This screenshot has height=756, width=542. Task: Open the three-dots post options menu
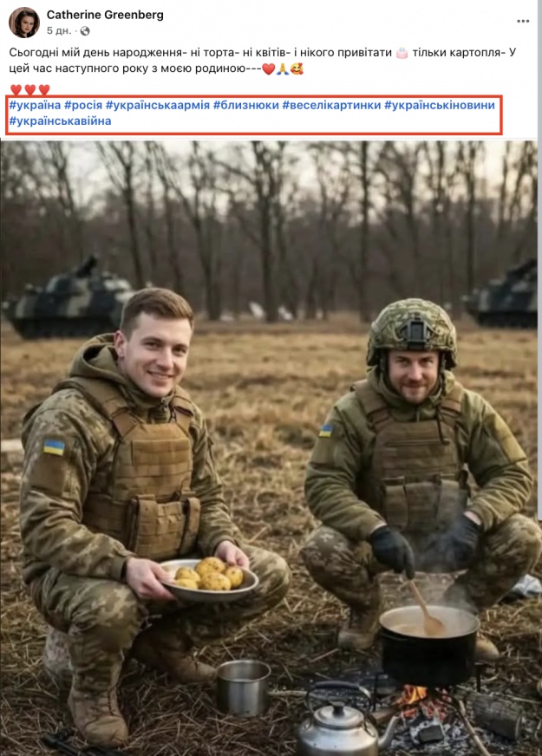pos(523,21)
